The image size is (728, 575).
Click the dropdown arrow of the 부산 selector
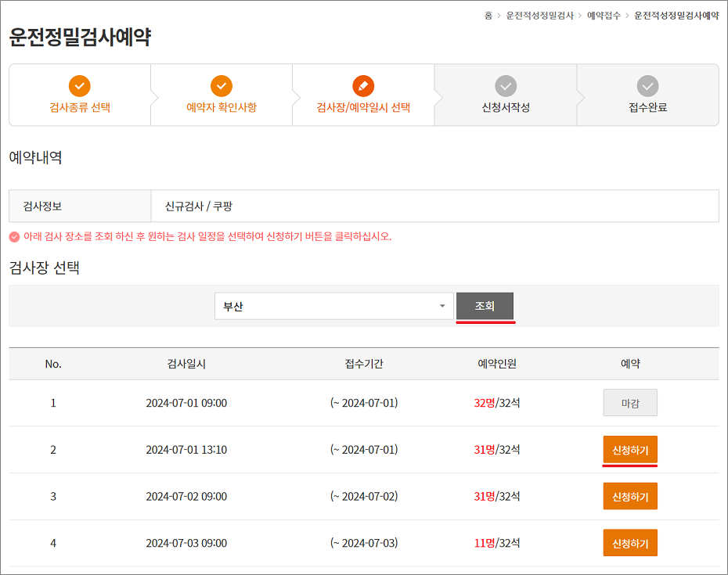click(x=442, y=306)
